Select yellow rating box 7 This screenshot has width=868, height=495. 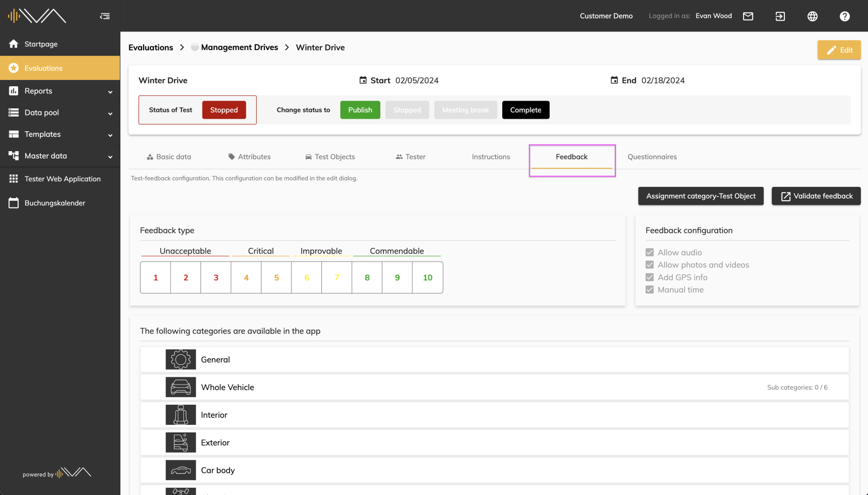point(337,278)
